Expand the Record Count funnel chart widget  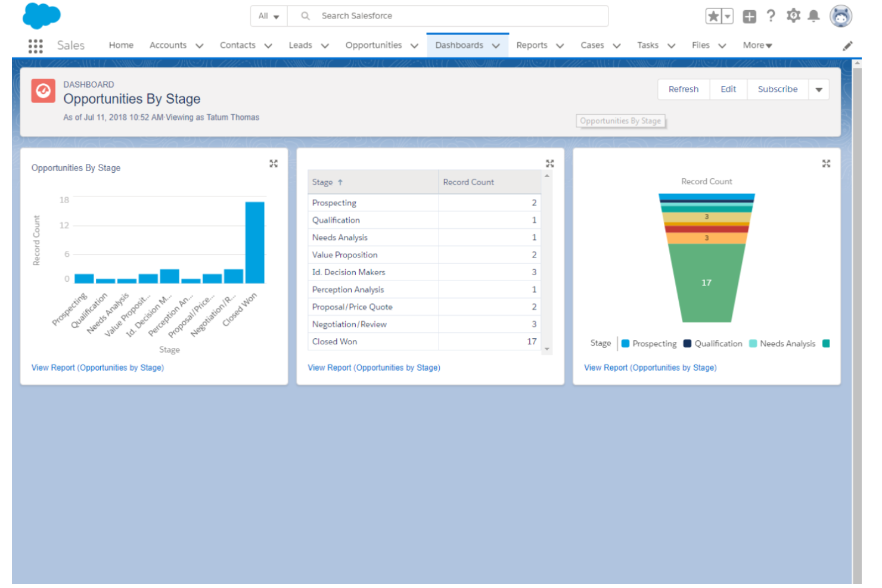pos(826,163)
